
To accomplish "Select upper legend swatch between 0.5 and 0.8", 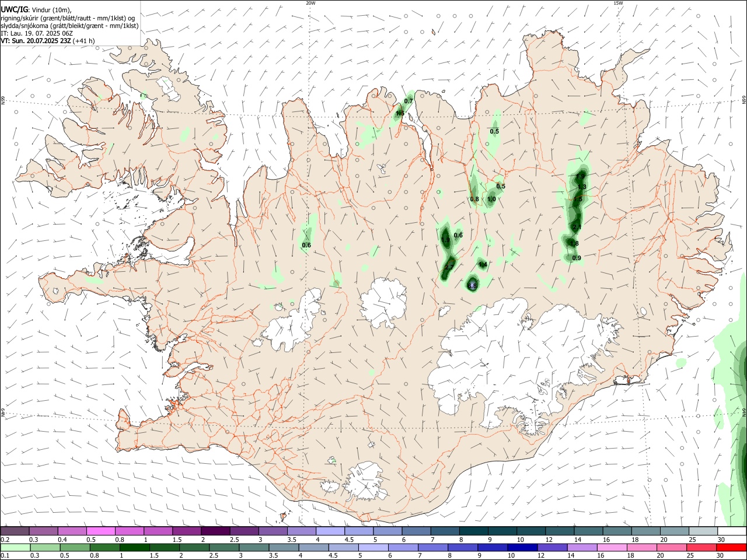I will pos(101,531).
